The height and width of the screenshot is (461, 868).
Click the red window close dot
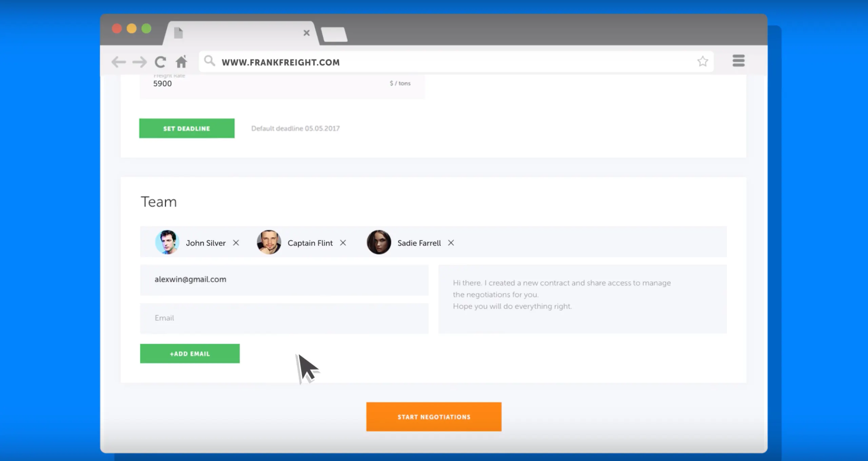117,28
